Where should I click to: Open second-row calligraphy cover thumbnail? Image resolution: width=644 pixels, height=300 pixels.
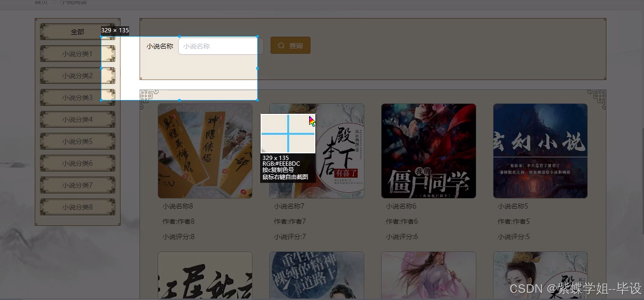tap(205, 276)
